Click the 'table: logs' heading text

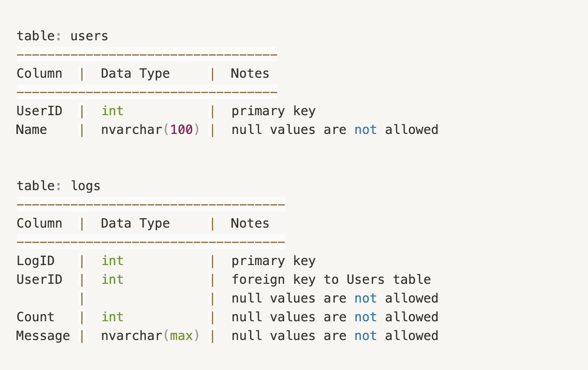[59, 186]
